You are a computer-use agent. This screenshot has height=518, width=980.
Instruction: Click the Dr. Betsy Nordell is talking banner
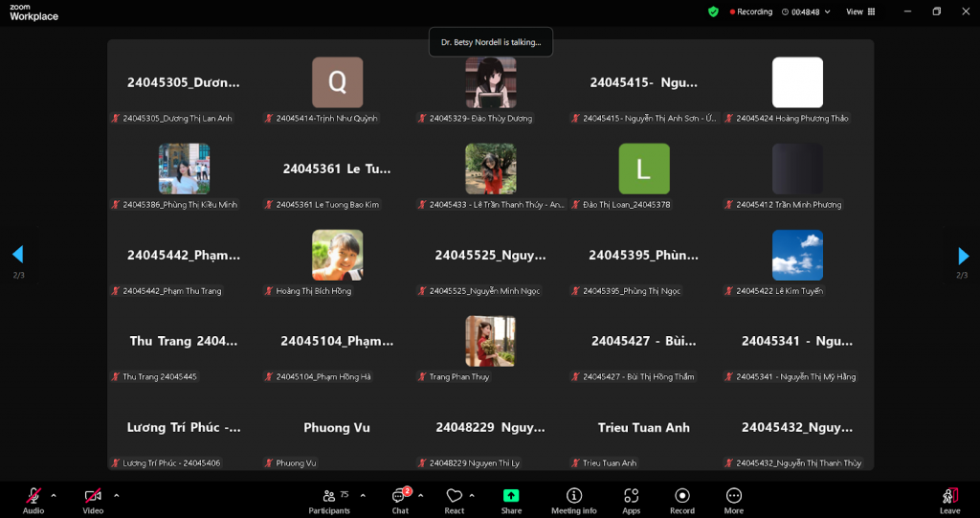click(491, 42)
